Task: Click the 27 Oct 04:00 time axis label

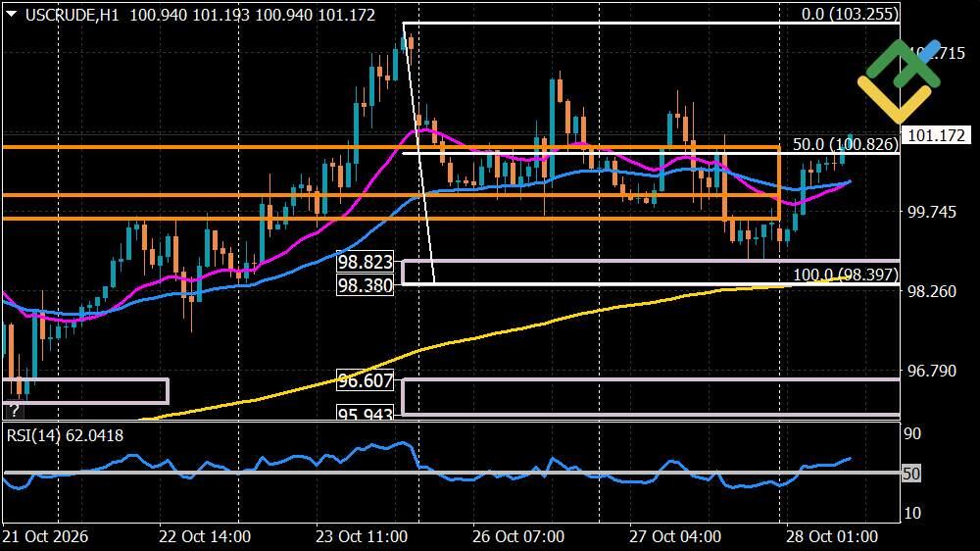Action: click(x=675, y=536)
